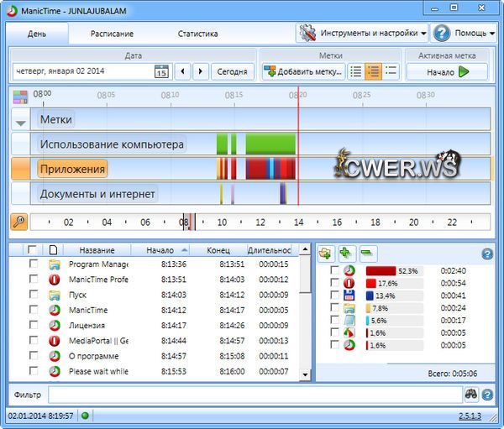This screenshot has width=504, height=429.
Task: Click the ManicTime Profe row red icon
Action: point(55,280)
